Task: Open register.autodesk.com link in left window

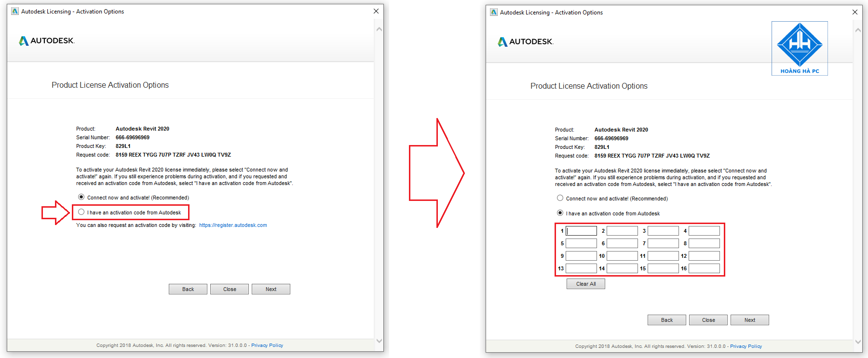Action: coord(233,225)
